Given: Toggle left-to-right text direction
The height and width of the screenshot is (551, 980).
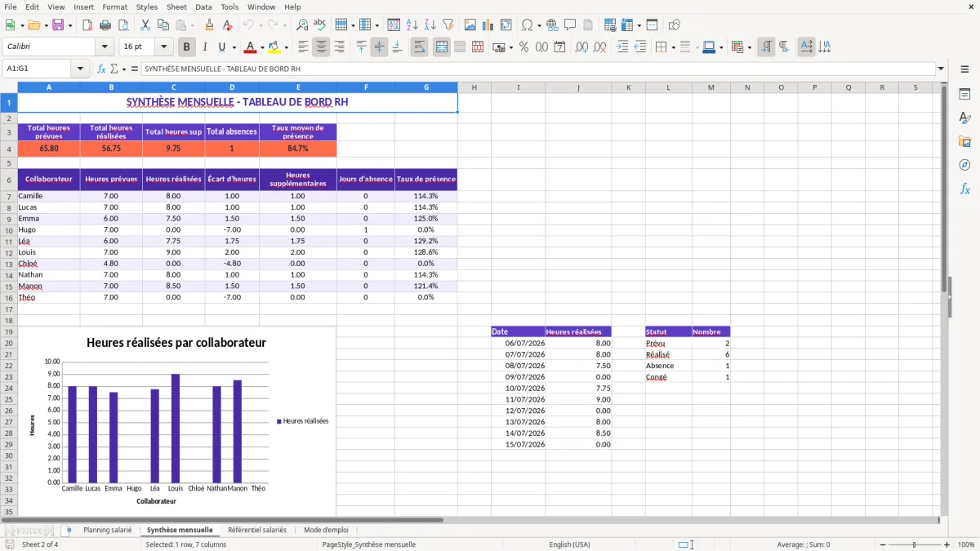Looking at the screenshot, I should [x=766, y=47].
